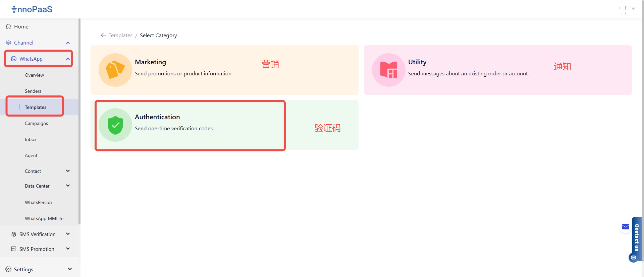Screen dimensions: 644x277
Task: Click the InnoPaaS logo
Action: tap(32, 9)
